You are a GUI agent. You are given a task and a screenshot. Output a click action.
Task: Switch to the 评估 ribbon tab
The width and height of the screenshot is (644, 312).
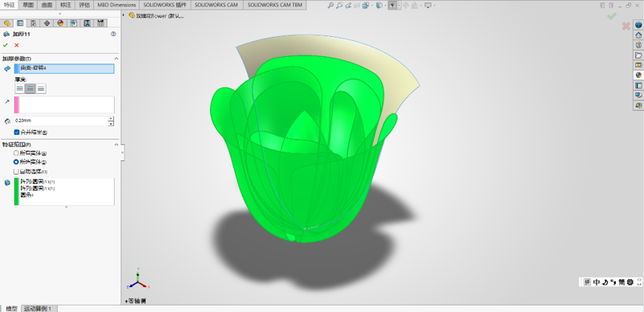click(x=84, y=5)
